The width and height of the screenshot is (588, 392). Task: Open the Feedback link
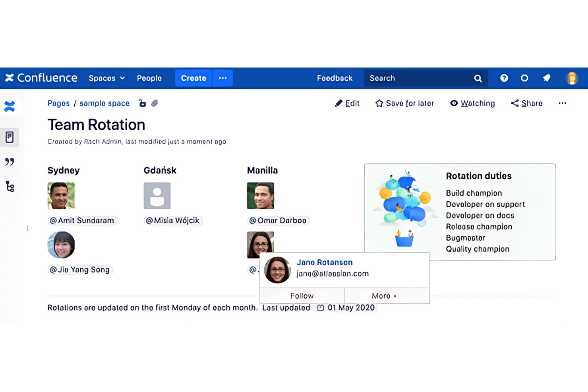click(x=335, y=78)
